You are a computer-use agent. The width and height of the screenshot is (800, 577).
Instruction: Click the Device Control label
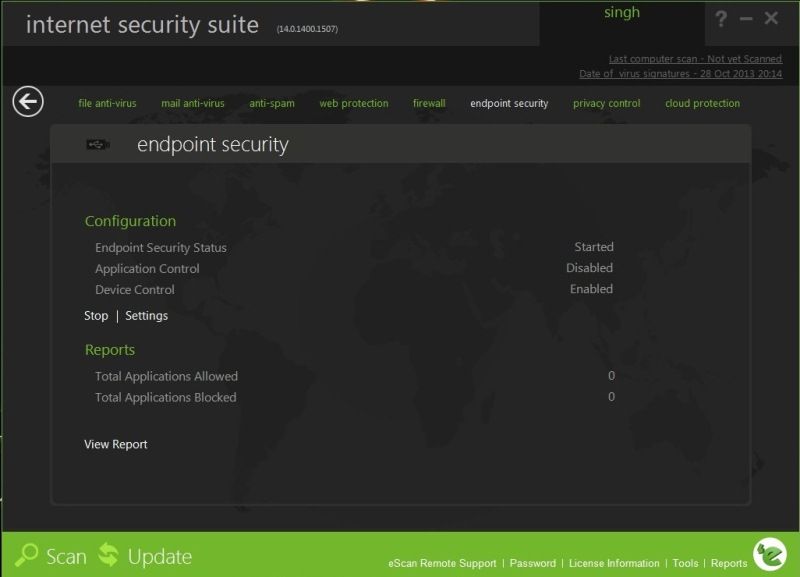coord(135,290)
